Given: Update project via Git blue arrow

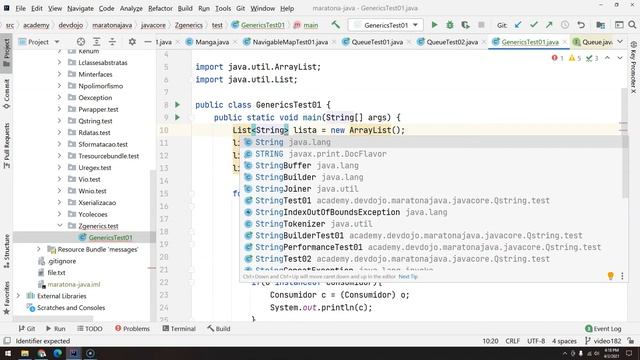Looking at the screenshot, I should click(518, 25).
